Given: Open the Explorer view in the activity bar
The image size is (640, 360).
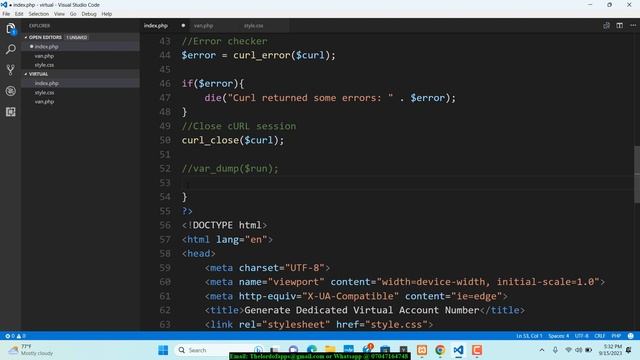Looking at the screenshot, I should [11, 29].
